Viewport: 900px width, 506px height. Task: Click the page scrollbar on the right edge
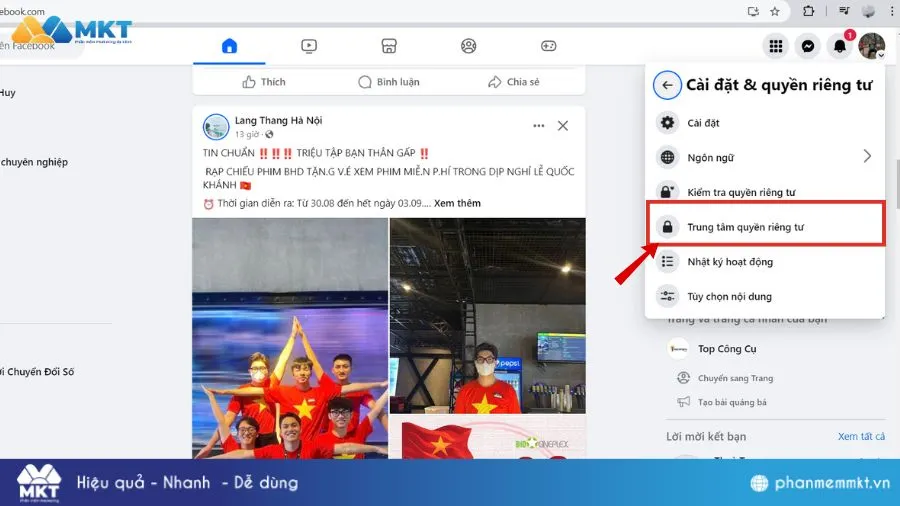click(897, 184)
